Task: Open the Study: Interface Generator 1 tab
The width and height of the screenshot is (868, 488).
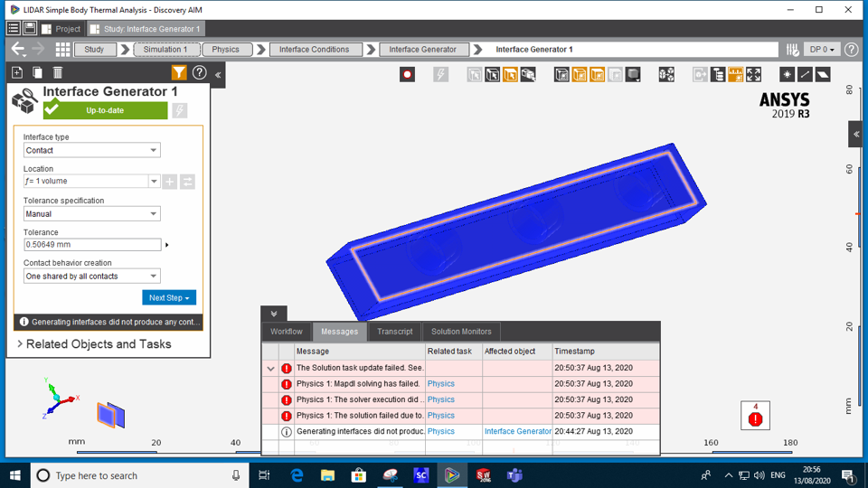Action: pyautogui.click(x=146, y=29)
